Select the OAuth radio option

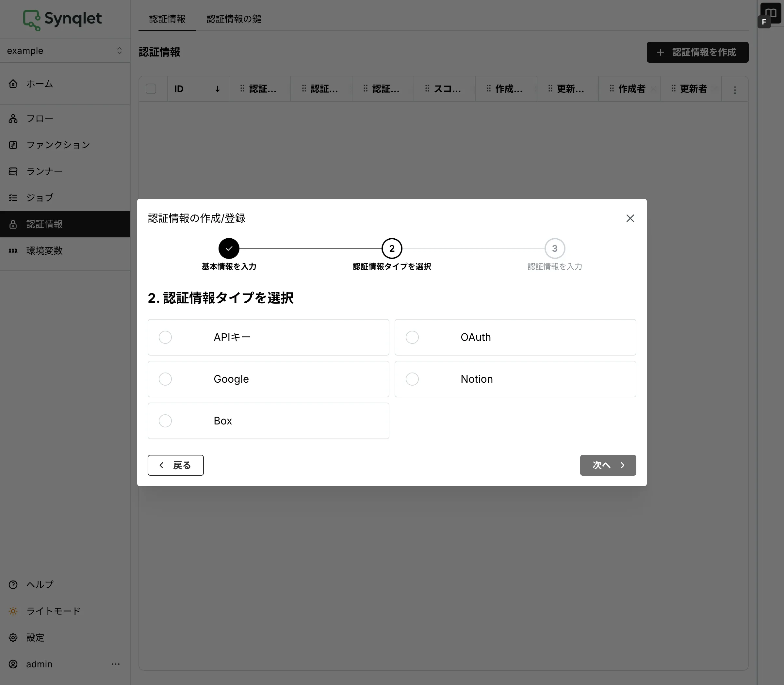click(412, 337)
